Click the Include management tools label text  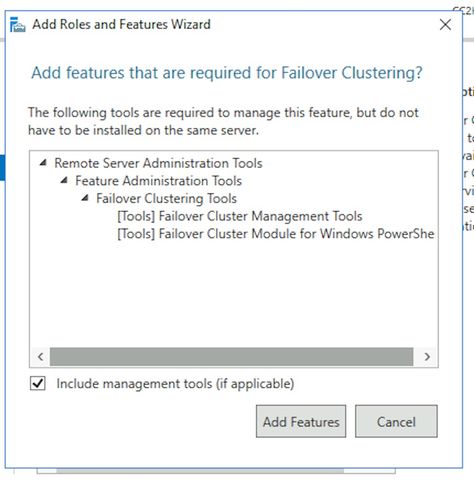coord(175,384)
